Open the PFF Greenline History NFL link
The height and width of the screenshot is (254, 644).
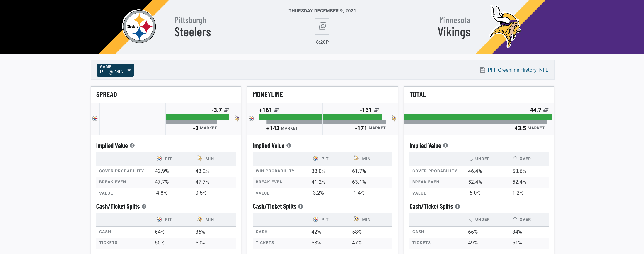tap(516, 69)
